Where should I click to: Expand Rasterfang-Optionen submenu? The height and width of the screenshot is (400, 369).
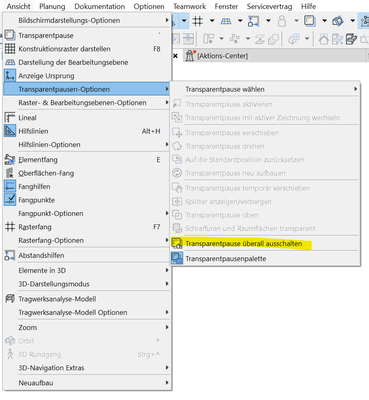pos(87,240)
